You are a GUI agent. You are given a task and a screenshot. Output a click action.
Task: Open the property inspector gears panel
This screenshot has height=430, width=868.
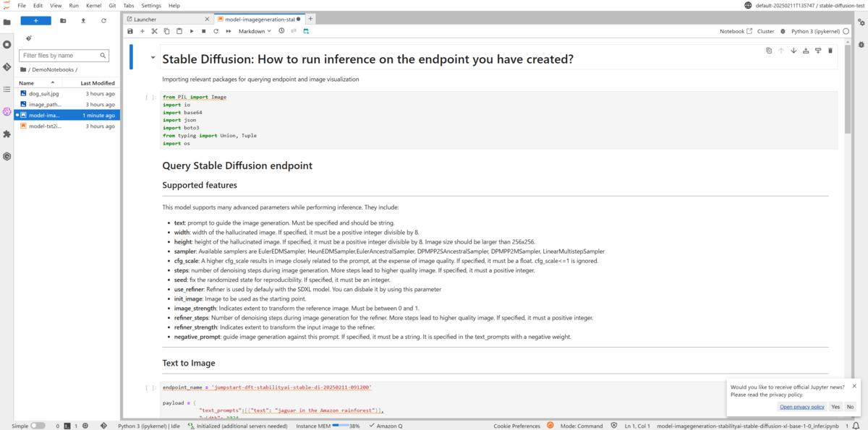[861, 22]
